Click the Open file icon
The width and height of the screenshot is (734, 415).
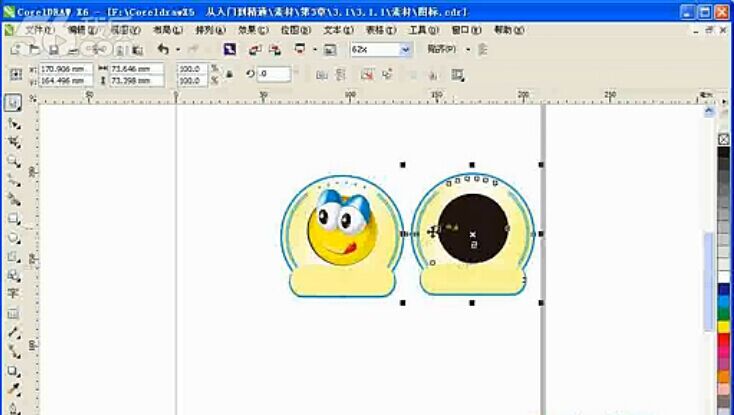34,49
